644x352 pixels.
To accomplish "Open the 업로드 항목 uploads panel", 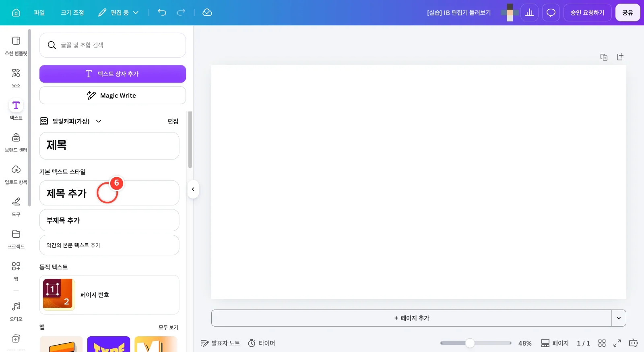I will point(16,175).
